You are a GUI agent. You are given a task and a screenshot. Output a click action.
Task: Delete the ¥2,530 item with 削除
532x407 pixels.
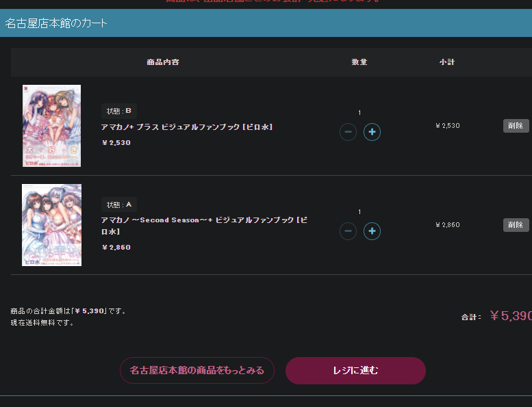tap(516, 126)
